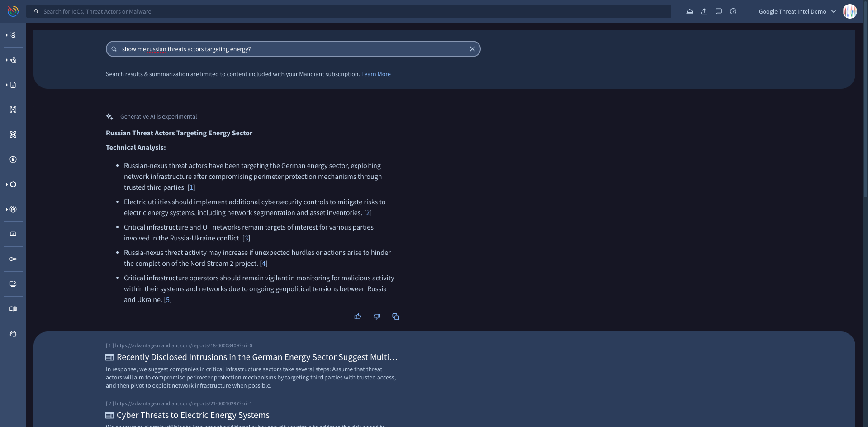
Task: Toggle thumbs up on the AI summary
Action: (358, 317)
